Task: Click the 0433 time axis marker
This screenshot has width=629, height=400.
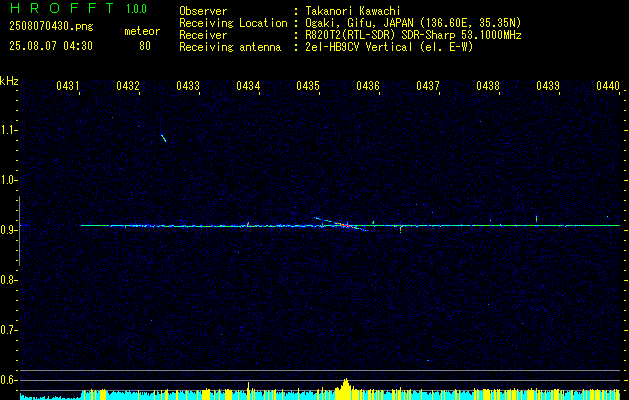Action: click(188, 86)
